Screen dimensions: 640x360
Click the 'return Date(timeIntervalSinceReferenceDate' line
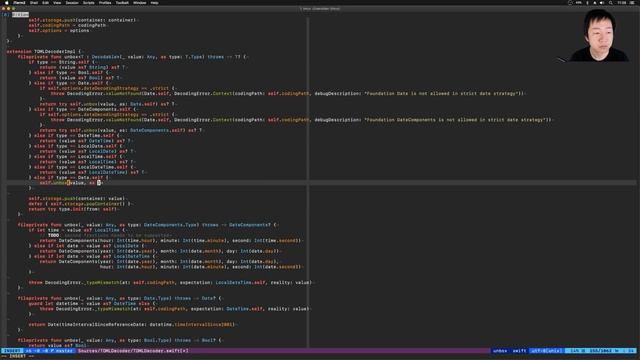(133, 324)
